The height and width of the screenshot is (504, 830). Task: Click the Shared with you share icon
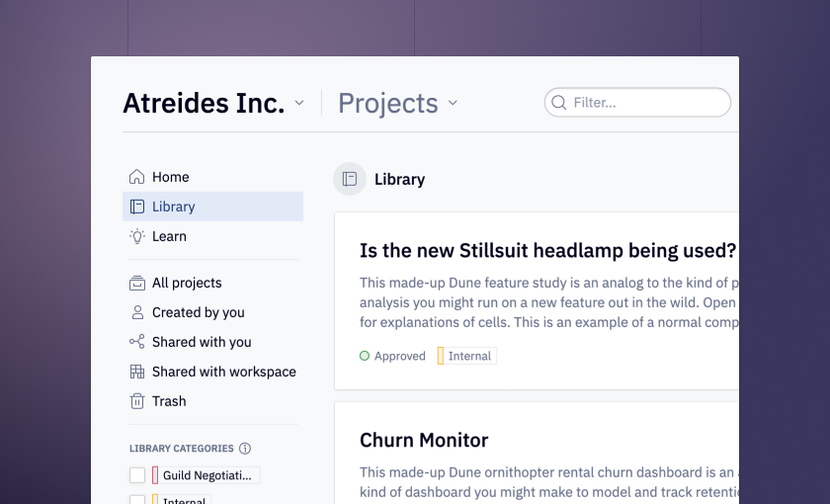137,342
